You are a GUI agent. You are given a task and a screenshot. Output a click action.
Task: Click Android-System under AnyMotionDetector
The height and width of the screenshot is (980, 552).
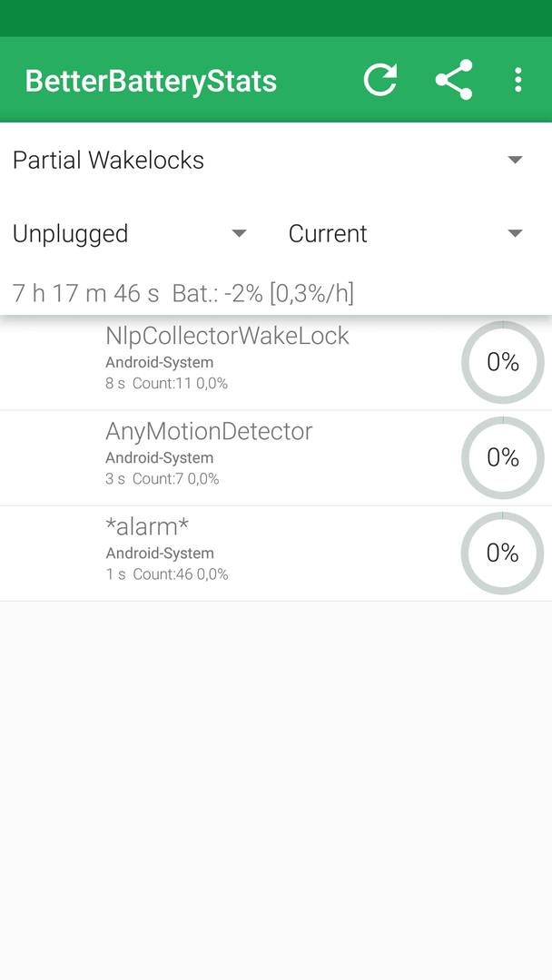point(160,458)
